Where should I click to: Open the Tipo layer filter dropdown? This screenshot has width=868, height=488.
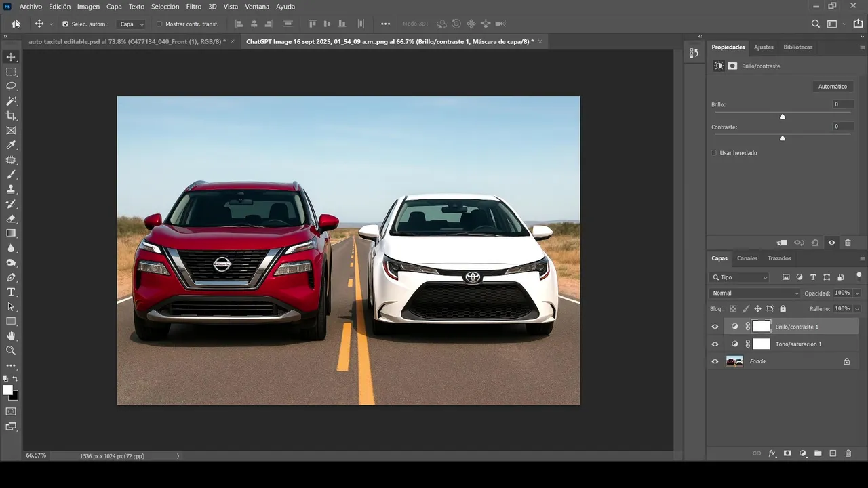(x=740, y=277)
